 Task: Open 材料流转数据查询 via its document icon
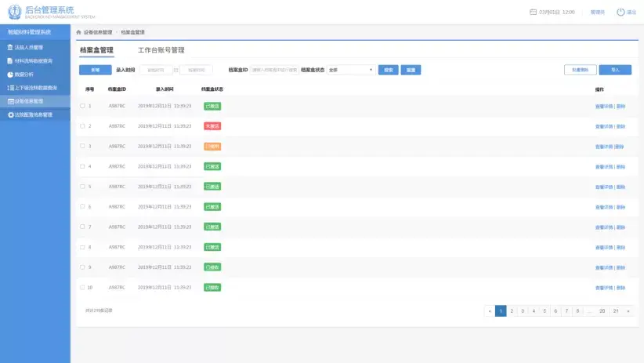click(10, 61)
